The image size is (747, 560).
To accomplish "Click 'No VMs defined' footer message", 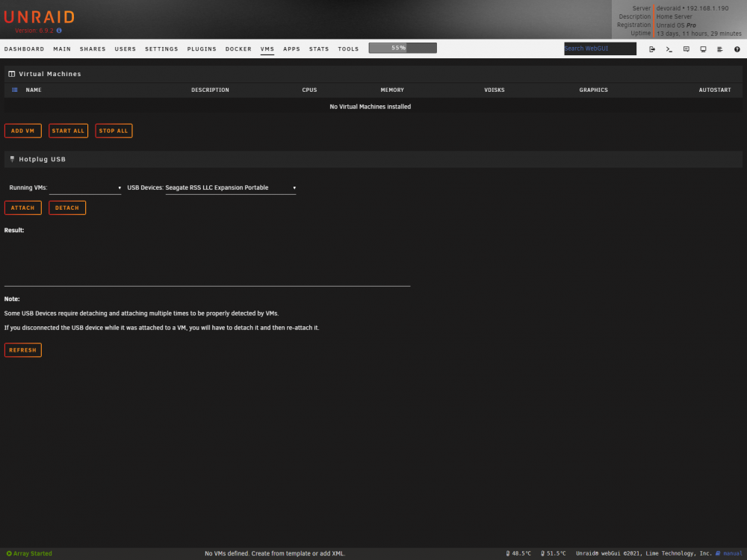I will click(x=275, y=553).
